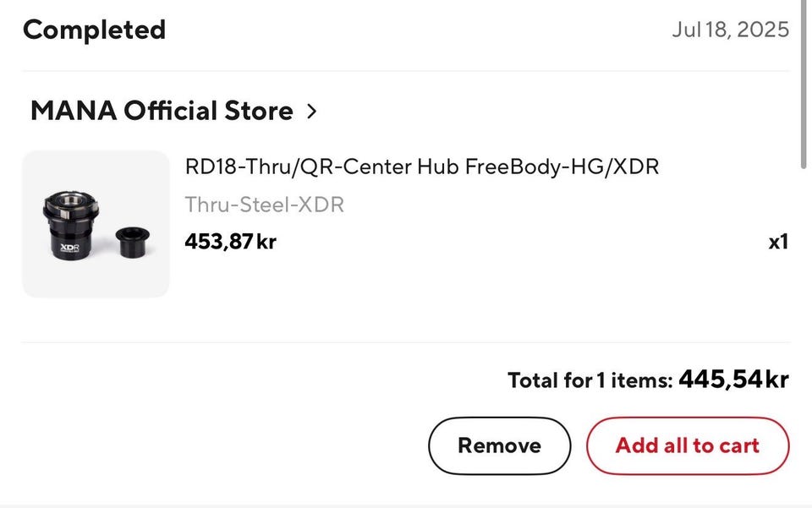Screen dimensions: 812x508
Task: Click the scrollbar track below the thumb
Action: click(x=804, y=338)
